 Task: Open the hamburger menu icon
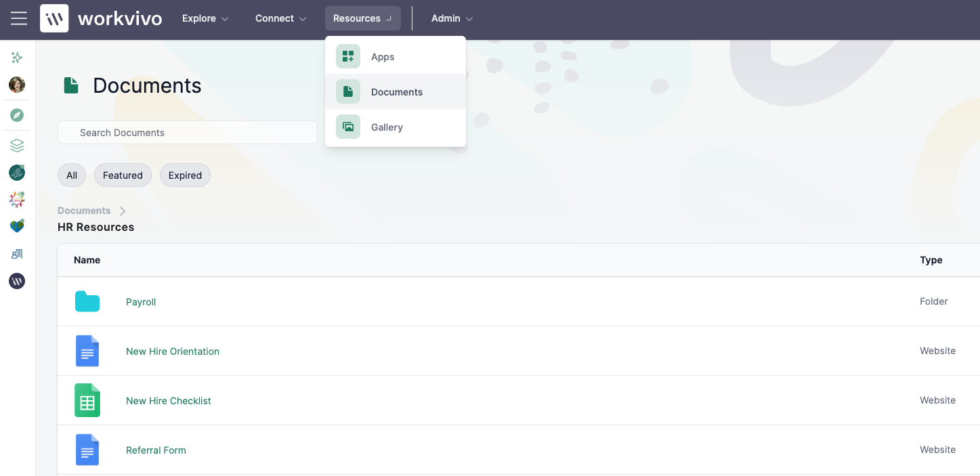(19, 18)
